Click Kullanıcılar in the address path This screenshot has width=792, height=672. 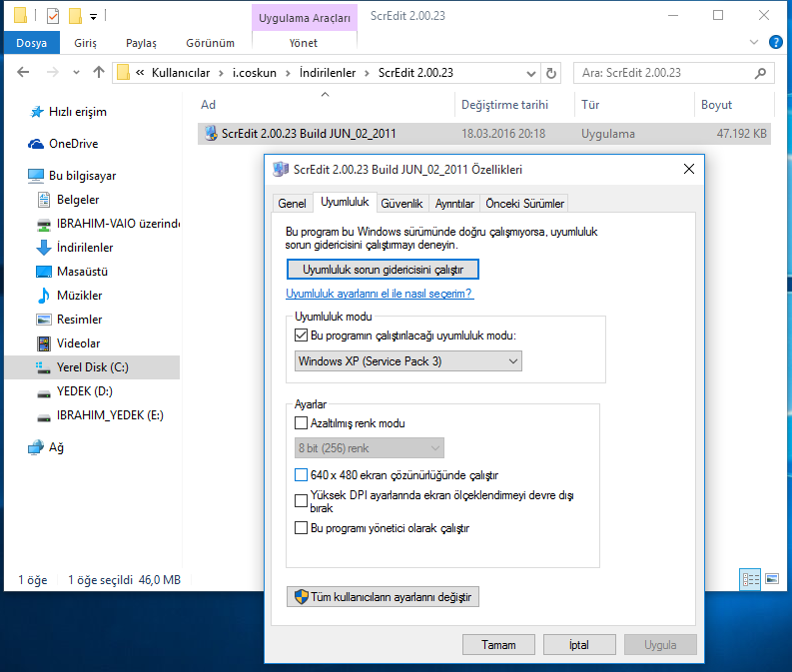click(181, 73)
